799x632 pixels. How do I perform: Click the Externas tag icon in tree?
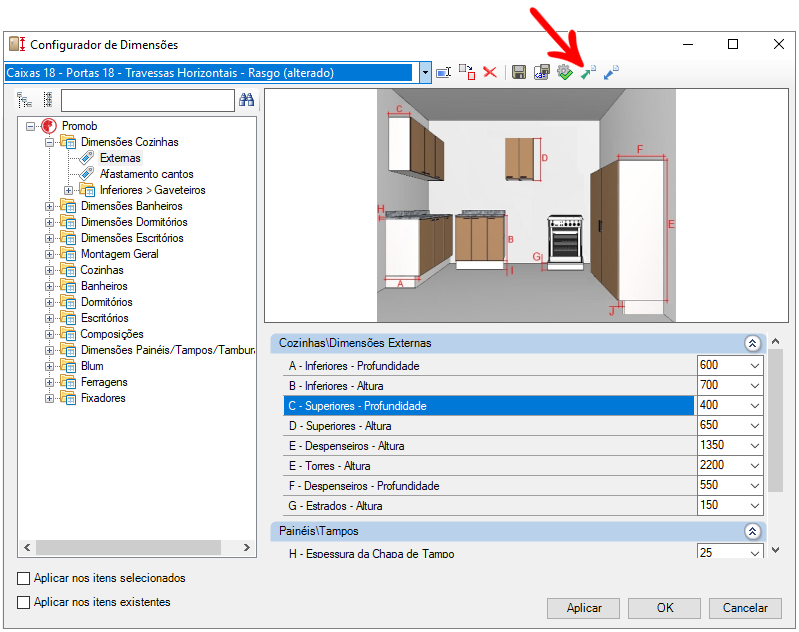pyautogui.click(x=87, y=157)
